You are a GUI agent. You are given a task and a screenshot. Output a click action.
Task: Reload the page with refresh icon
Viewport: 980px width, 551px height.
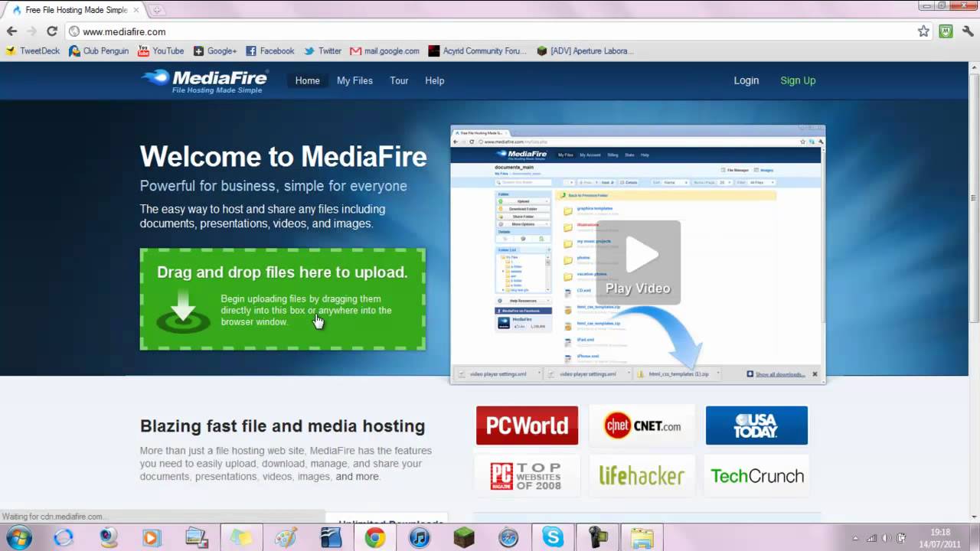[52, 31]
